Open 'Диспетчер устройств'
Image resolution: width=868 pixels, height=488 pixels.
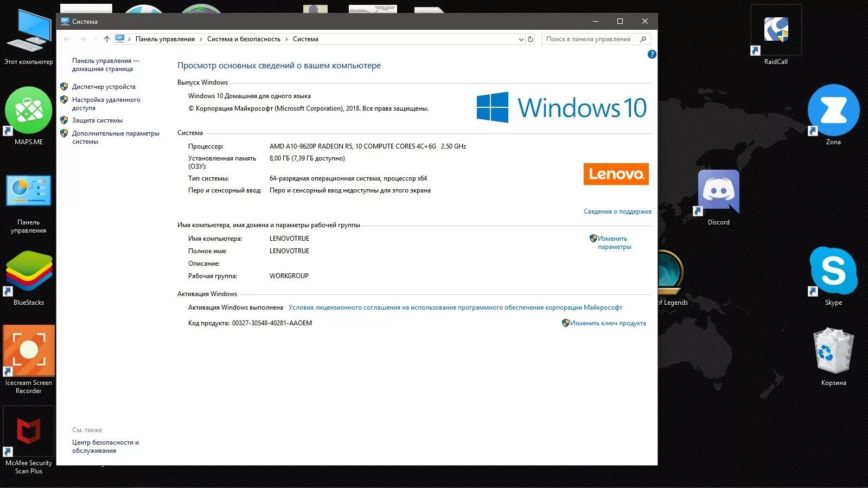click(104, 87)
